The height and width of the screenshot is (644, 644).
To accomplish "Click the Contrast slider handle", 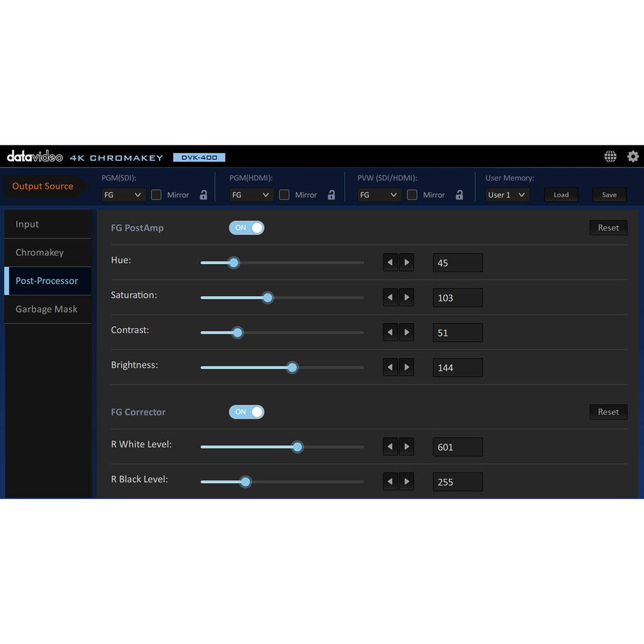I will tap(237, 333).
